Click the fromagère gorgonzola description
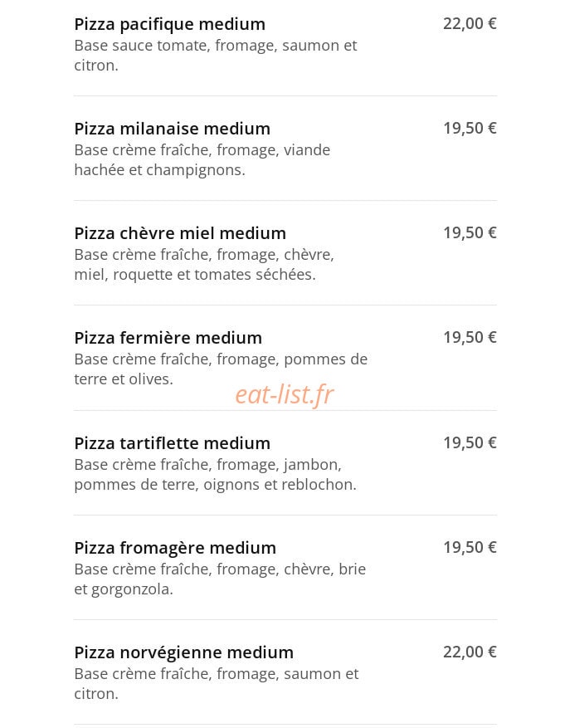 220,579
